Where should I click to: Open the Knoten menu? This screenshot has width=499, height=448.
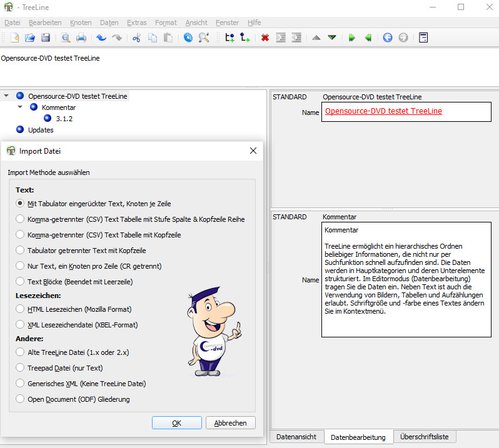81,22
